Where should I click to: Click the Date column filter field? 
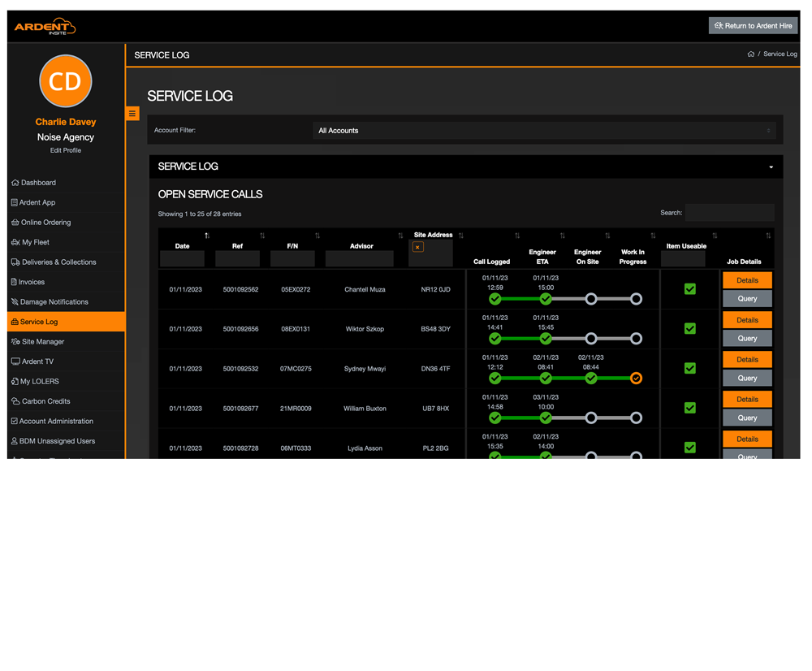[x=182, y=258]
